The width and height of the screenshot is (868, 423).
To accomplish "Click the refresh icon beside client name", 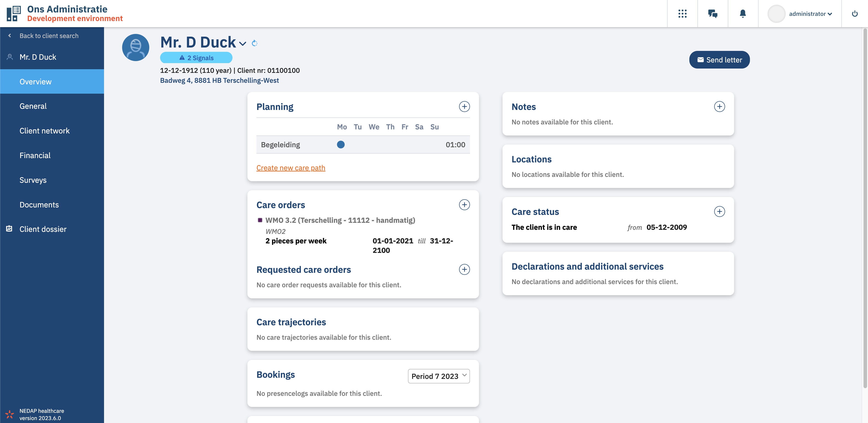I will pyautogui.click(x=255, y=43).
